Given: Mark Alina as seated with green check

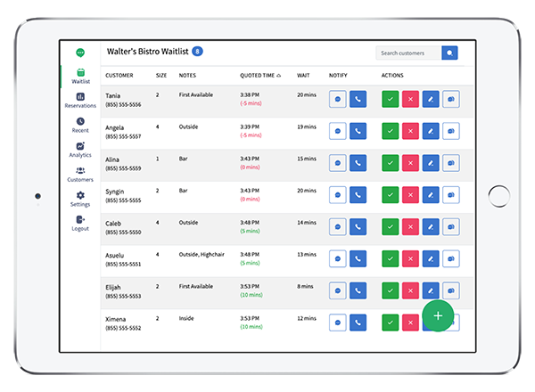Looking at the screenshot, I should (x=391, y=163).
